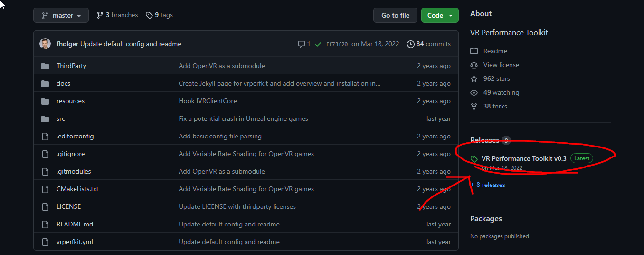Open 'Hook IVRClientCore' commit message

[208, 101]
